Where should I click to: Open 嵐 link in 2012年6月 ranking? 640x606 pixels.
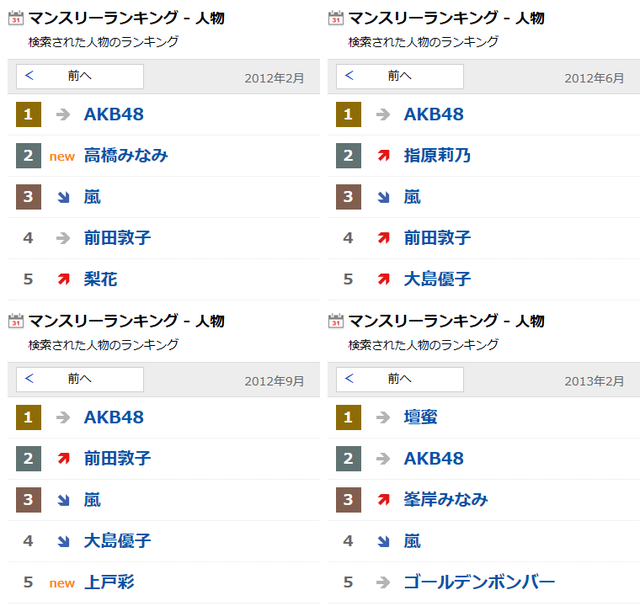pyautogui.click(x=412, y=197)
